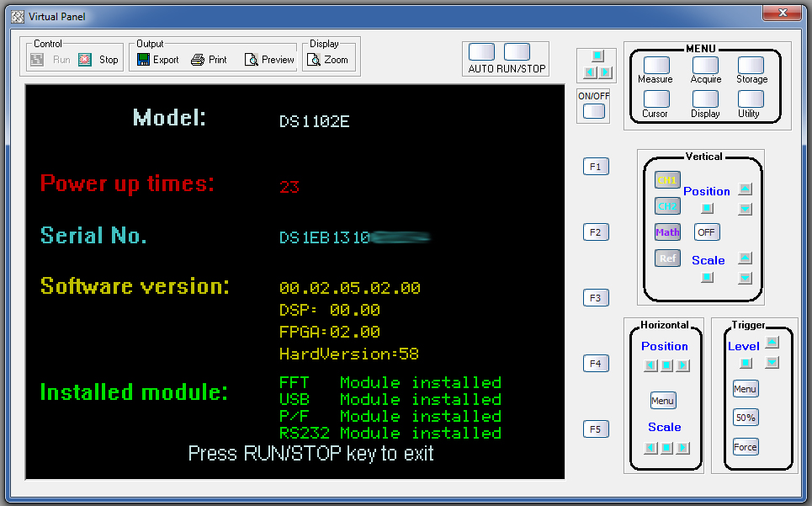The image size is (812, 506).
Task: Click the model value DS1102E
Action: 315,121
